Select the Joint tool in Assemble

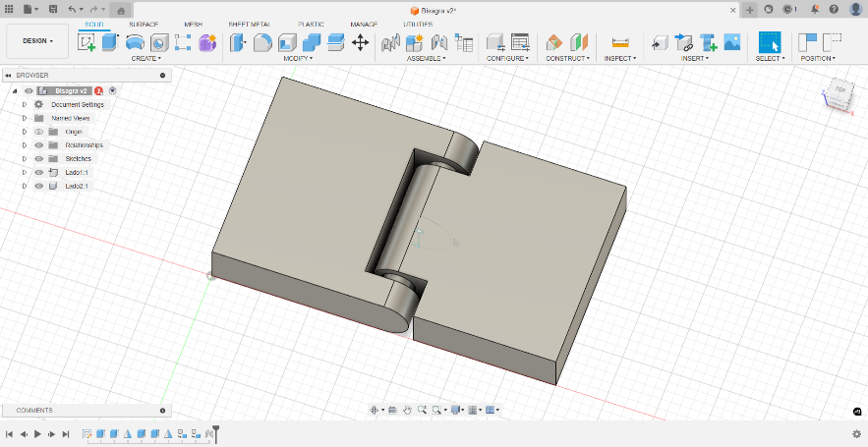point(390,42)
